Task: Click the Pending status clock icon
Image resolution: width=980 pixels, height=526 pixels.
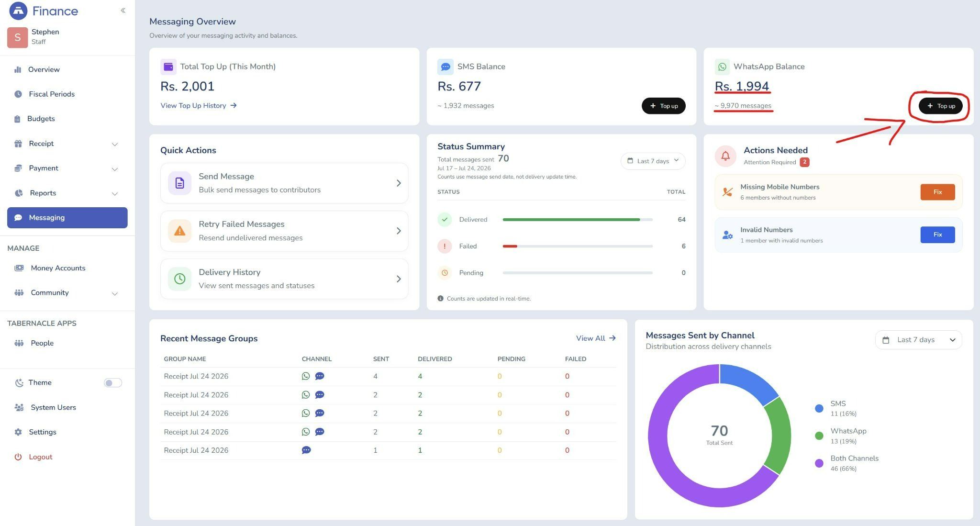Action: click(x=445, y=273)
